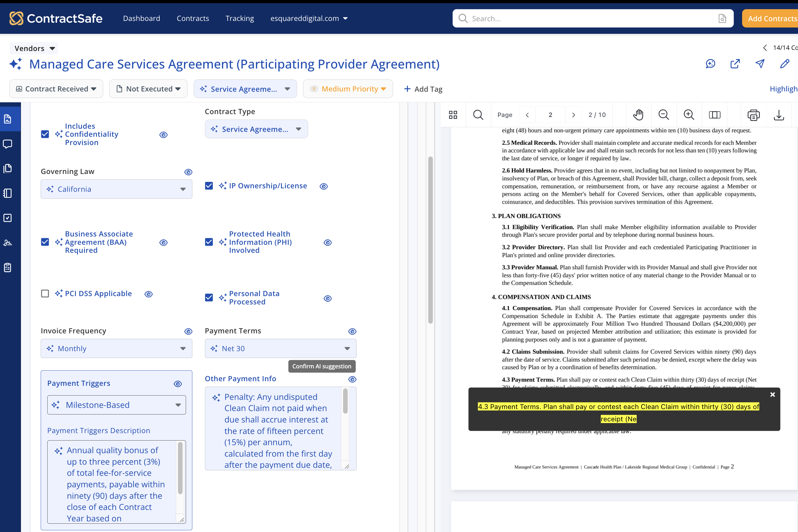
Task: Click the pencil edit contract icon
Action: (x=785, y=64)
